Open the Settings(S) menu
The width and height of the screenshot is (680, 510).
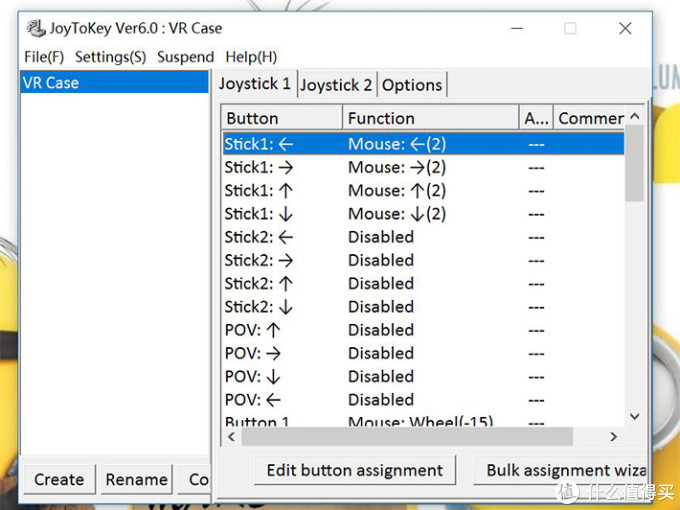[x=111, y=57]
